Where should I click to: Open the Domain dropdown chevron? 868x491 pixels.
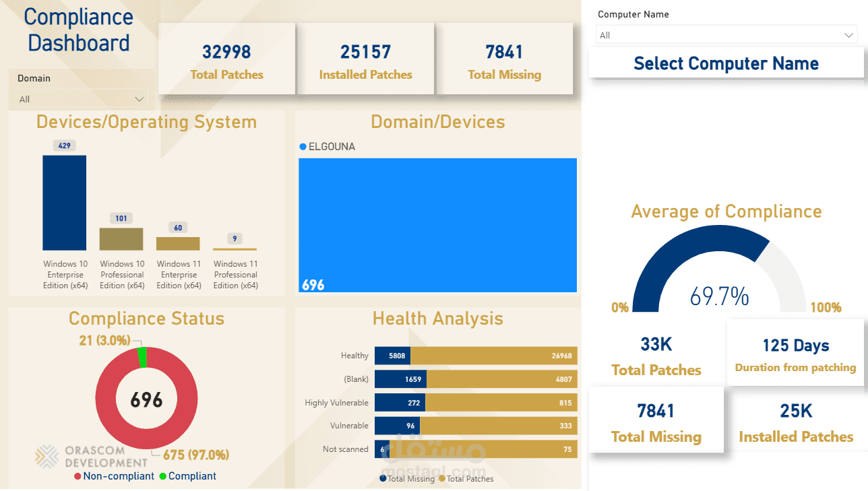(x=139, y=100)
